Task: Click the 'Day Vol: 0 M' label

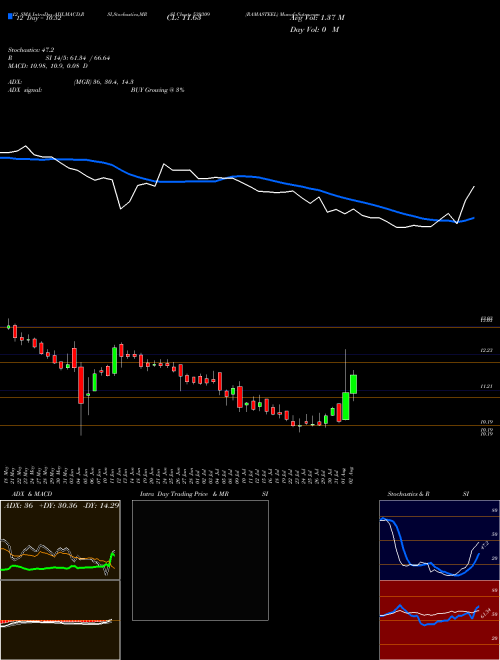Action: click(314, 30)
